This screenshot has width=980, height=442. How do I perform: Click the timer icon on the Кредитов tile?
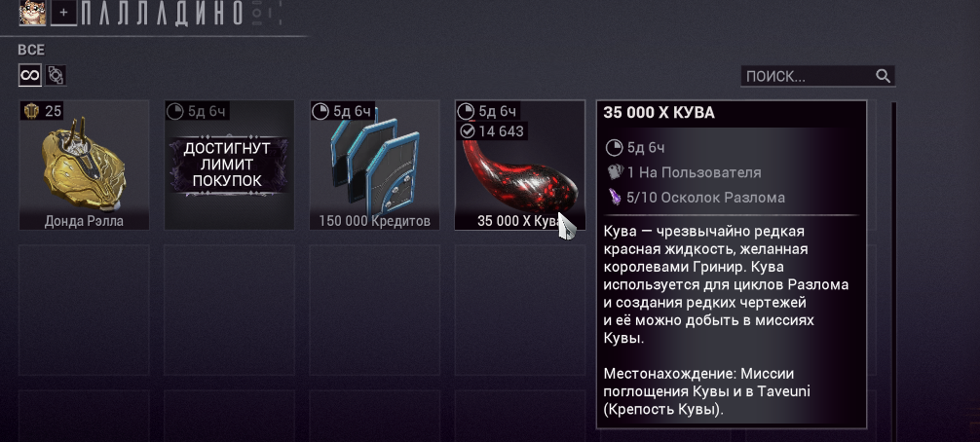[320, 112]
